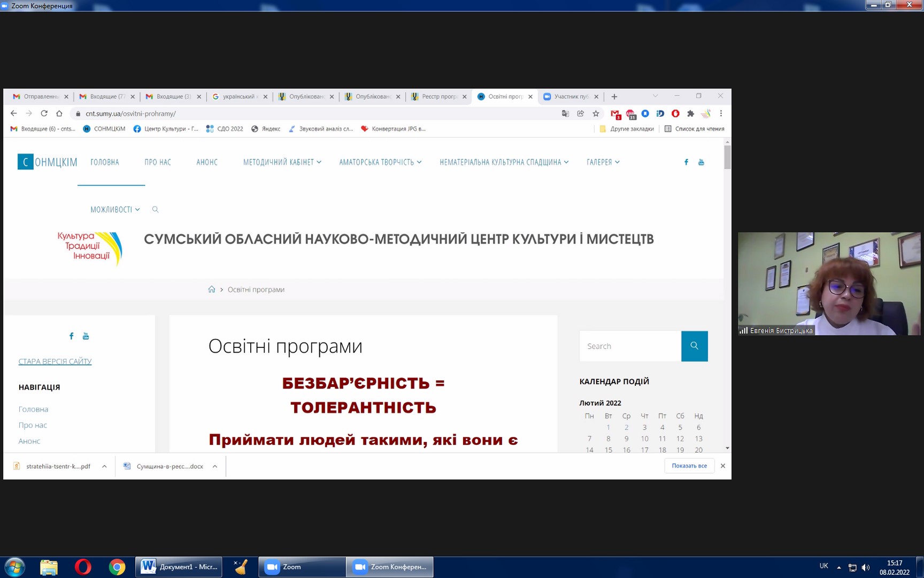Open the Анонс menu item
The image size is (924, 578).
(207, 162)
